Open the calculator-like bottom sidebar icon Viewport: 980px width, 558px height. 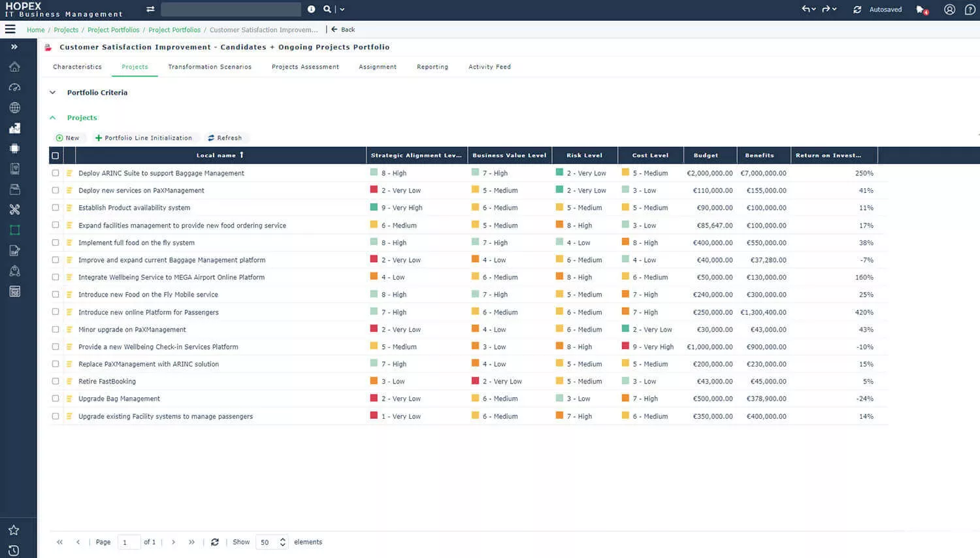point(14,291)
